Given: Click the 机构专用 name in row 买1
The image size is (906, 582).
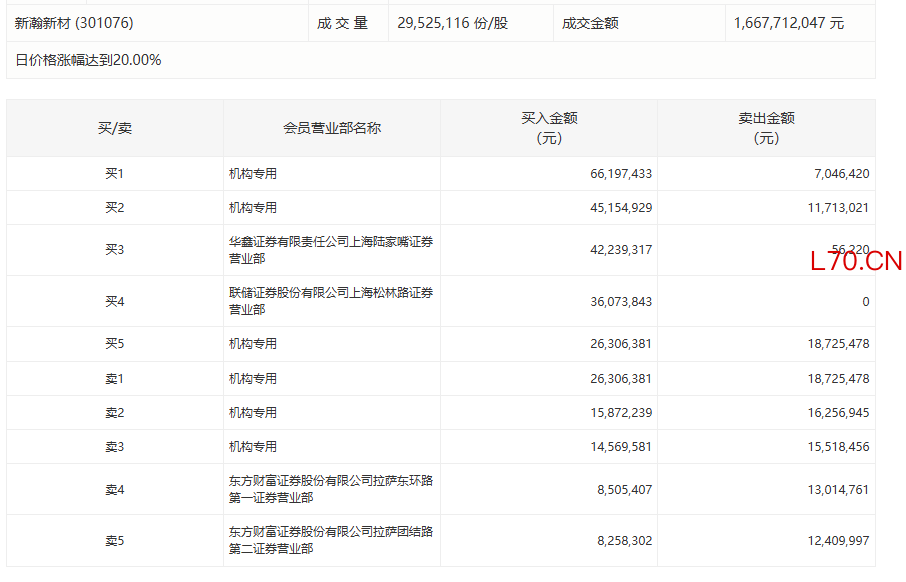Looking at the screenshot, I should [x=253, y=174].
